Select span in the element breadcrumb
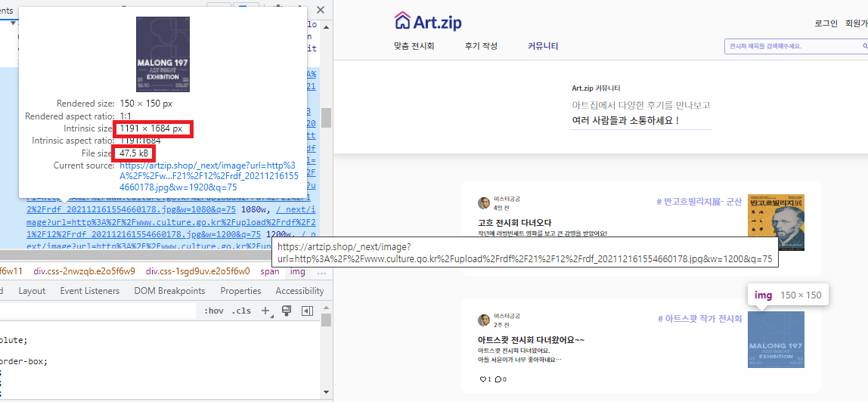The width and height of the screenshot is (868, 402). (270, 271)
